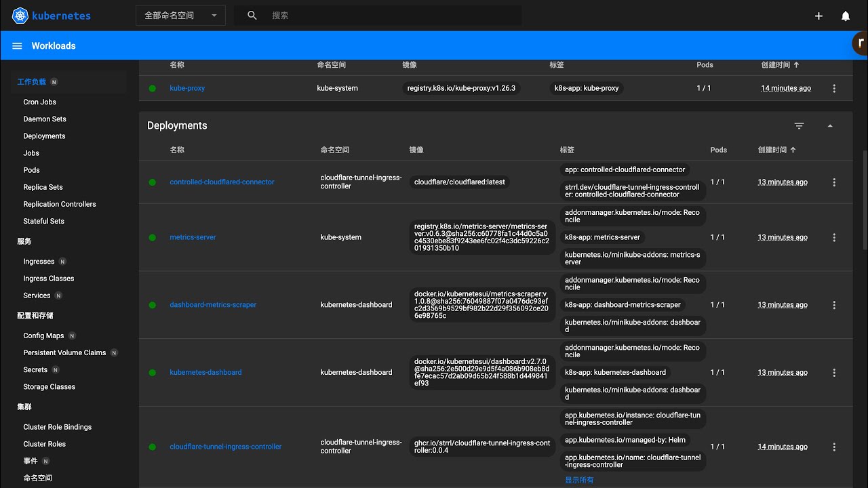The image size is (868, 488).
Task: Click the cloudflare/cloudflared:latest image chip
Action: [460, 182]
